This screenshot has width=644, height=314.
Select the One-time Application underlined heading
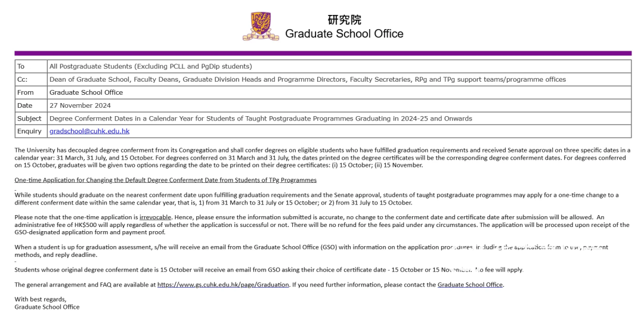point(165,180)
